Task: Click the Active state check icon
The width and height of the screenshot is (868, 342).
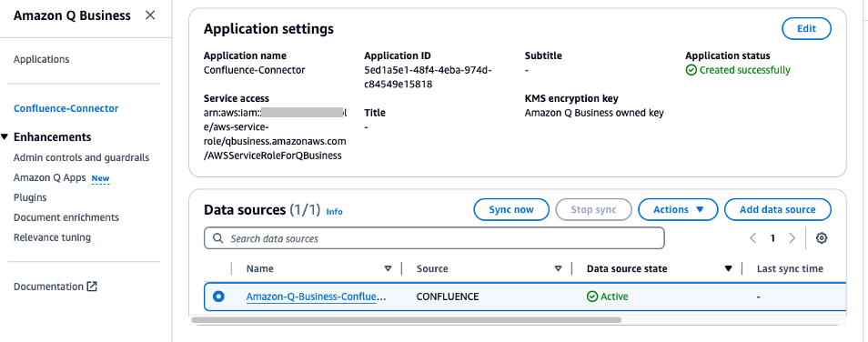Action: point(592,297)
